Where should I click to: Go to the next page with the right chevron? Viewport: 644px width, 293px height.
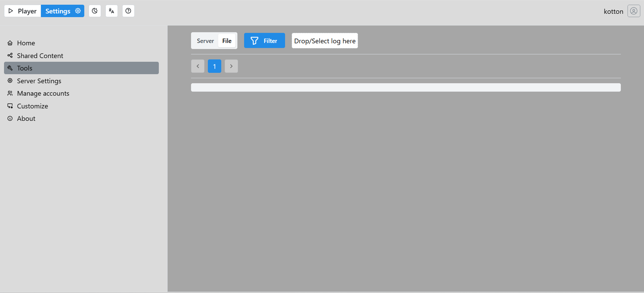pyautogui.click(x=231, y=66)
